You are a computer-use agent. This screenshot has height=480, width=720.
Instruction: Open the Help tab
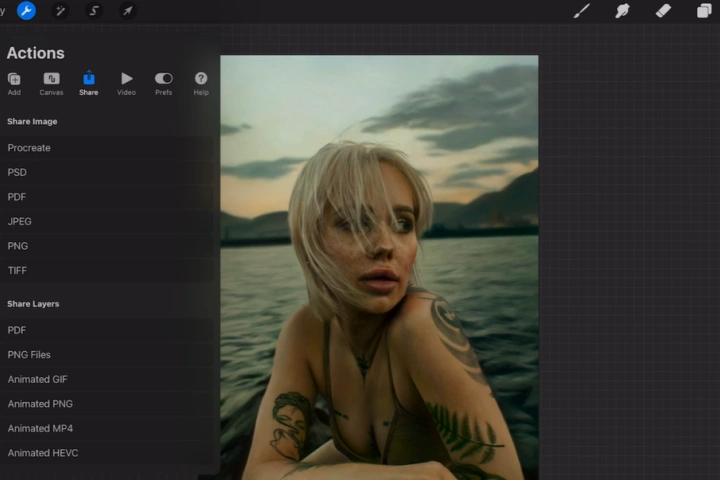coord(201,84)
